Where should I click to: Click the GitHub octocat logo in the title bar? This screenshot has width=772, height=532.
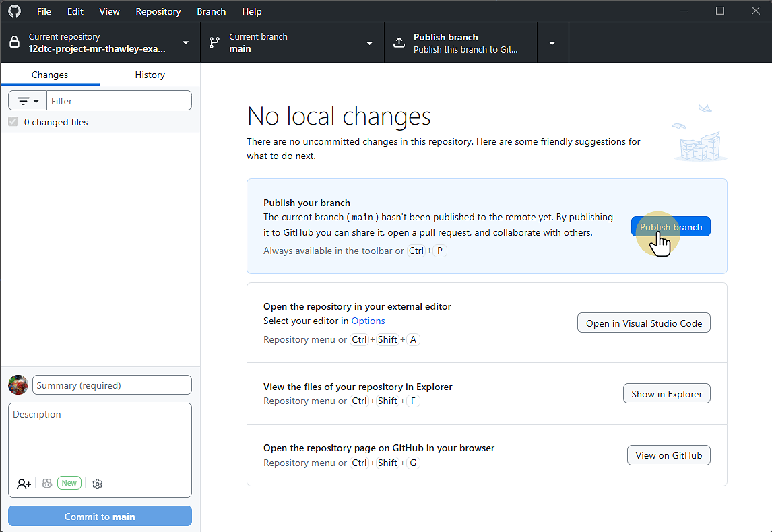[x=14, y=11]
